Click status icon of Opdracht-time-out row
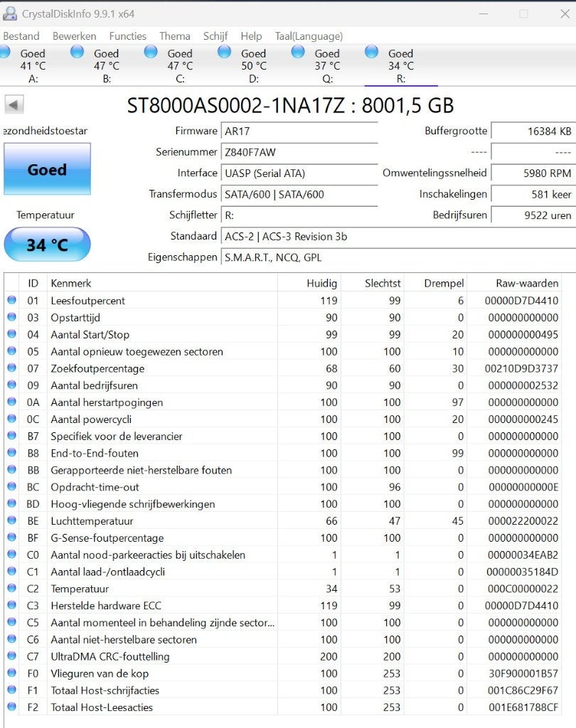Image resolution: width=576 pixels, height=728 pixels. click(x=11, y=486)
